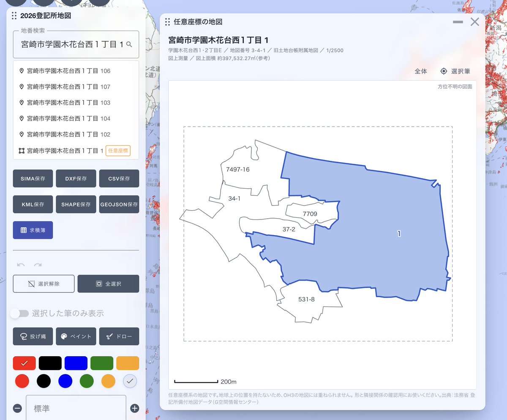Pick the orange rectangle color swatch
The height and width of the screenshot is (420, 507).
pyautogui.click(x=128, y=363)
